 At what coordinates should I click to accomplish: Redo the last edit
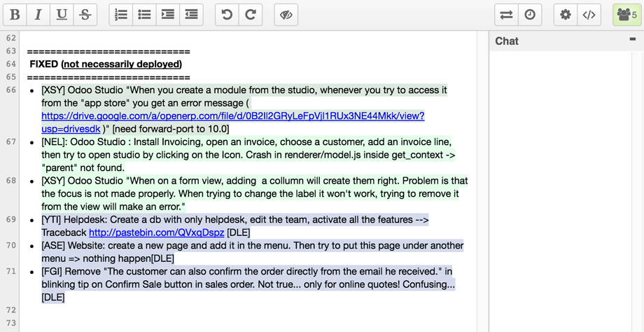(x=251, y=15)
